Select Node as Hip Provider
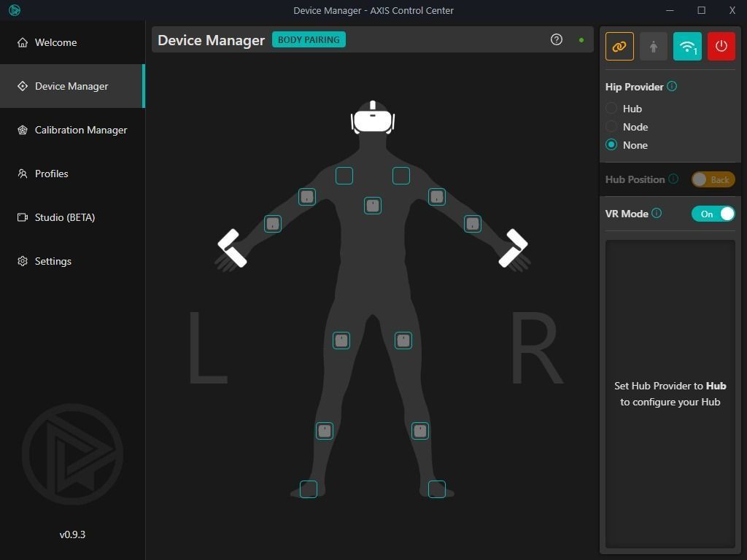Image resolution: width=747 pixels, height=560 pixels. pos(627,127)
